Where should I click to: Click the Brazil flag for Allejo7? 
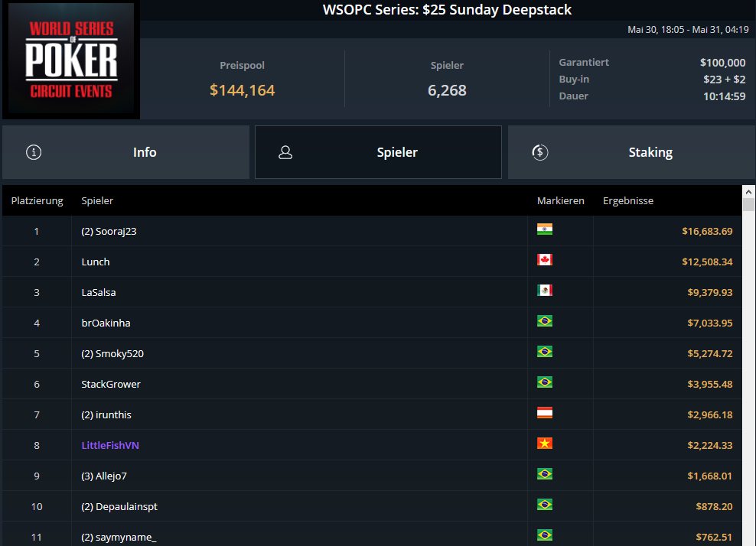[545, 474]
